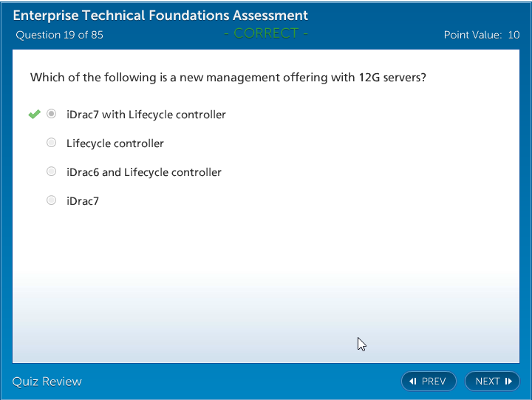Click the empty area below the answer choices
The height and width of the screenshot is (400, 532).
(266, 281)
